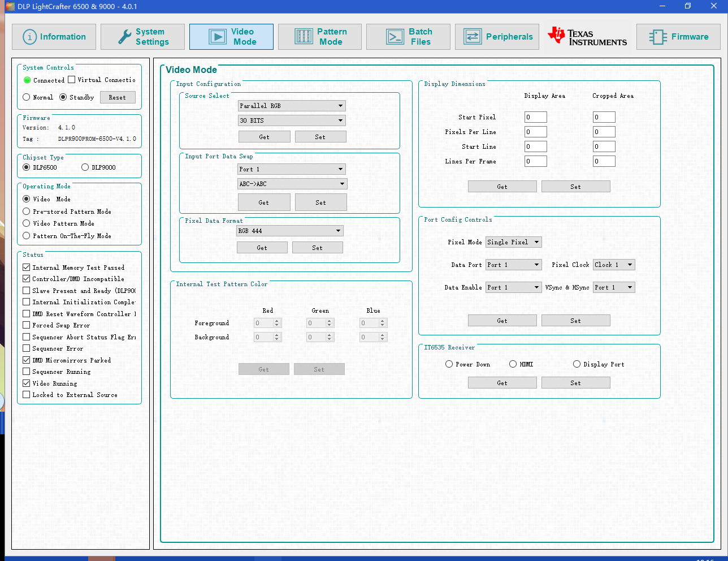Click Set in Input Port Data Swap
Viewport: 728px width, 561px height.
click(321, 202)
